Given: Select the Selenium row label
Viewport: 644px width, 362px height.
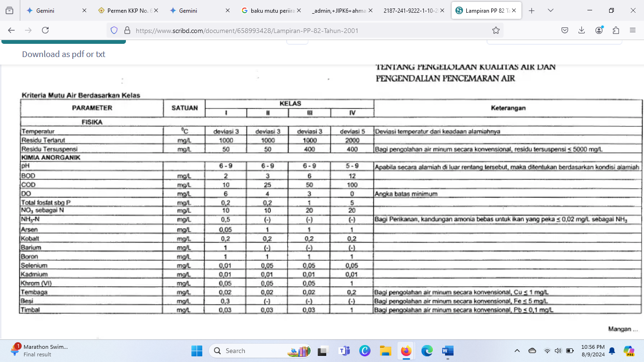Looking at the screenshot, I should click(x=34, y=265).
